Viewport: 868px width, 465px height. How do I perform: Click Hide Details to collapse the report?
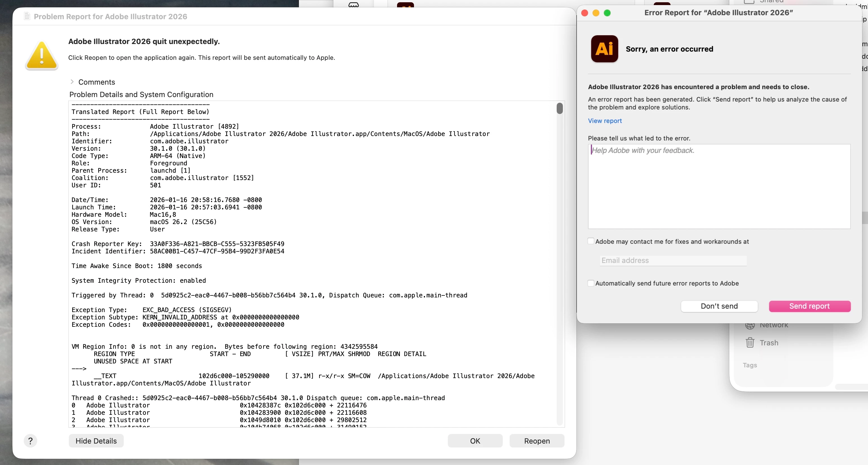[x=96, y=441]
